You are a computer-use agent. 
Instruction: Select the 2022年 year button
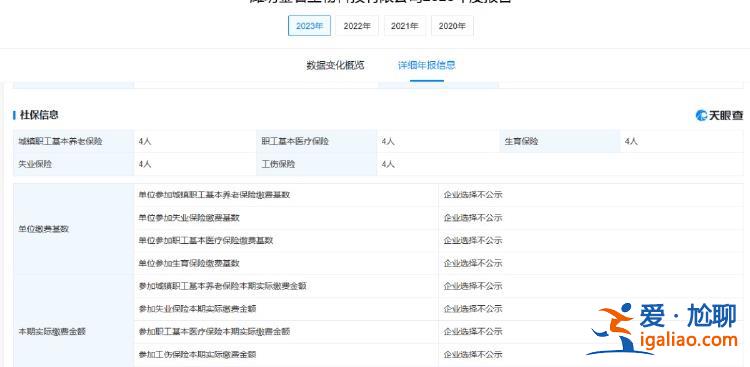coord(357,26)
